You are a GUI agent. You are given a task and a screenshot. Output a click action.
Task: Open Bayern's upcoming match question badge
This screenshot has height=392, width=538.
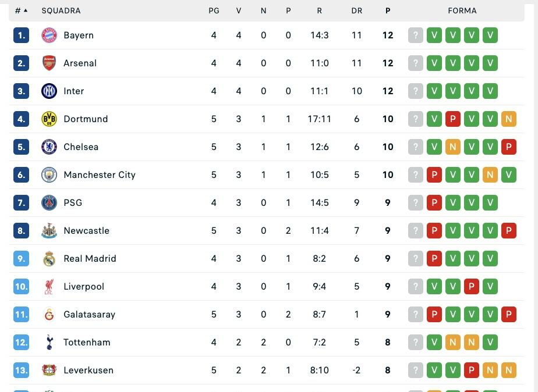(x=416, y=35)
